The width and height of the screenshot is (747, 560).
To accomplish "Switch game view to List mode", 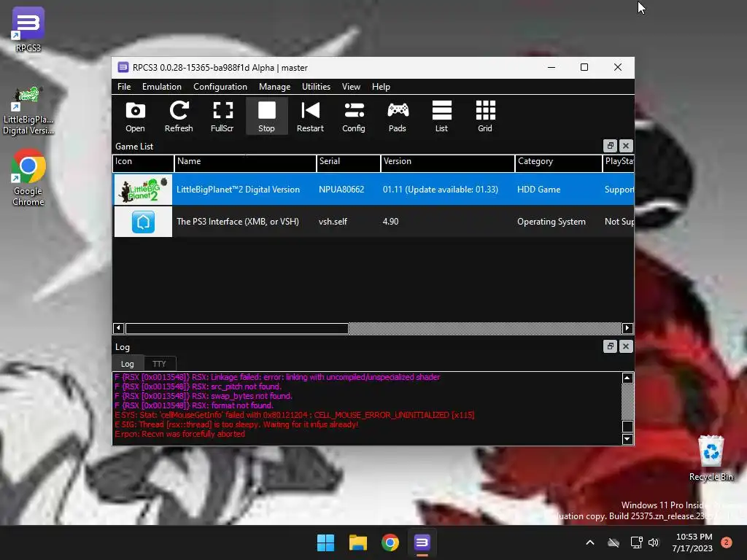I will [441, 116].
